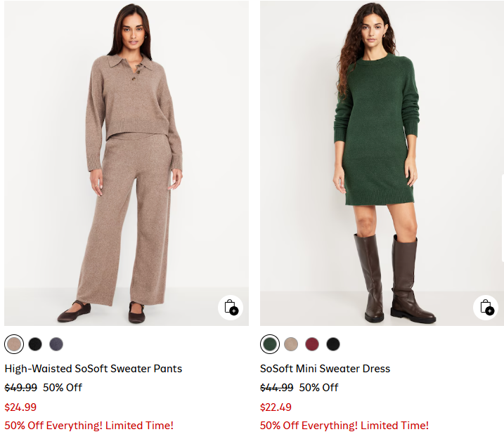
Task: Quick add the sweater dress to bag
Action: (486, 308)
